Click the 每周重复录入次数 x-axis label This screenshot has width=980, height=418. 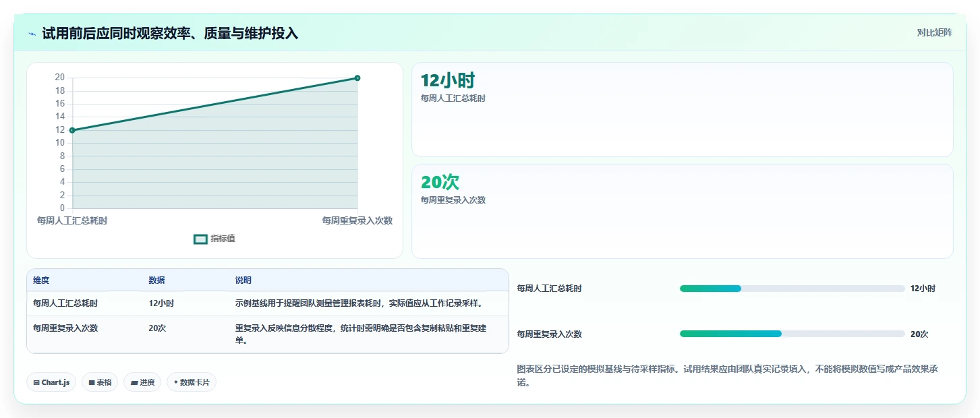tap(357, 220)
